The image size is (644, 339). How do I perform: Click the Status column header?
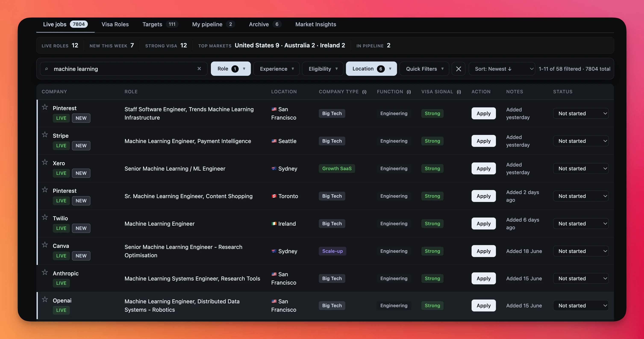point(563,92)
